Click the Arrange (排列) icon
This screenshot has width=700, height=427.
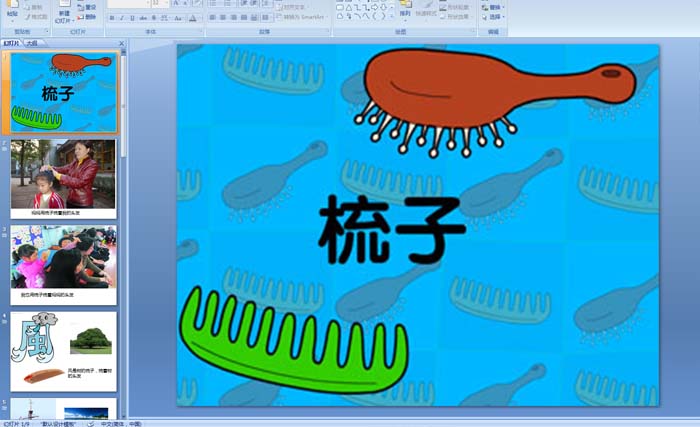[x=405, y=4]
